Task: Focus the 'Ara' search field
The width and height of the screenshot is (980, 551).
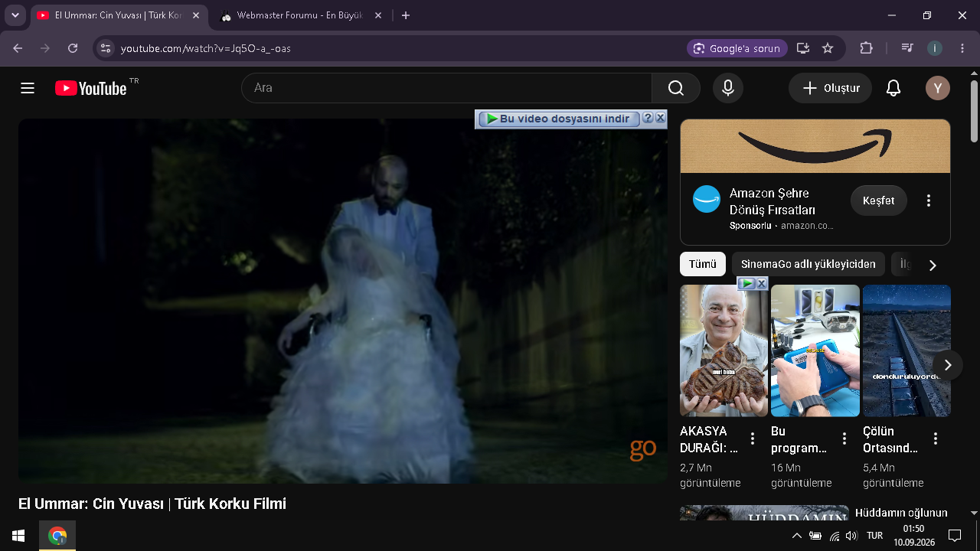Action: [446, 88]
